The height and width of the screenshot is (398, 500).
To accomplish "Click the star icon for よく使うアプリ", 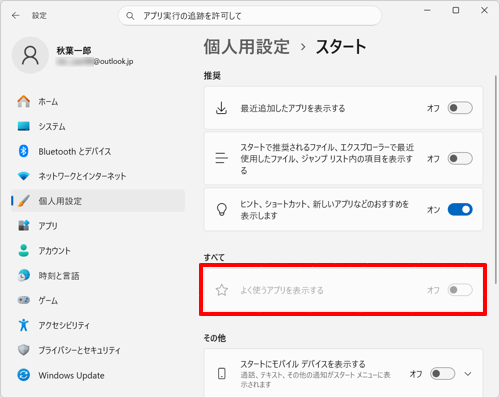I will [222, 290].
